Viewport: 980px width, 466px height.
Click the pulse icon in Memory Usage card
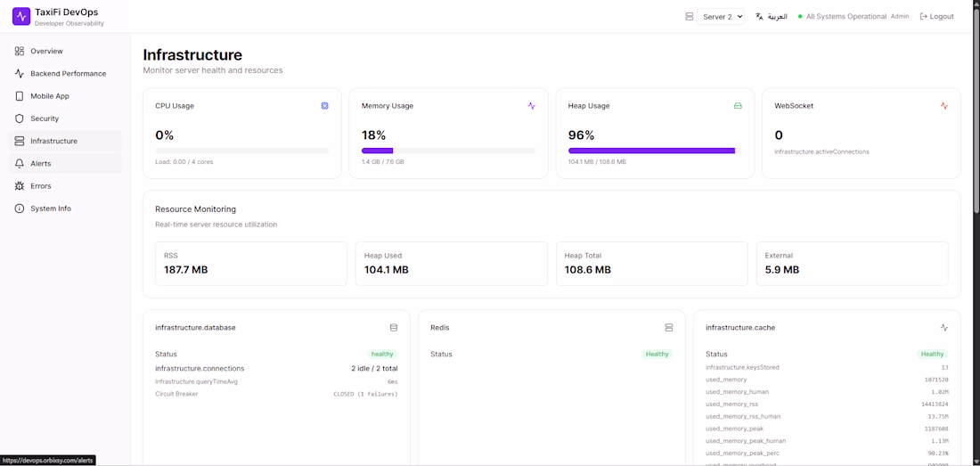(531, 106)
